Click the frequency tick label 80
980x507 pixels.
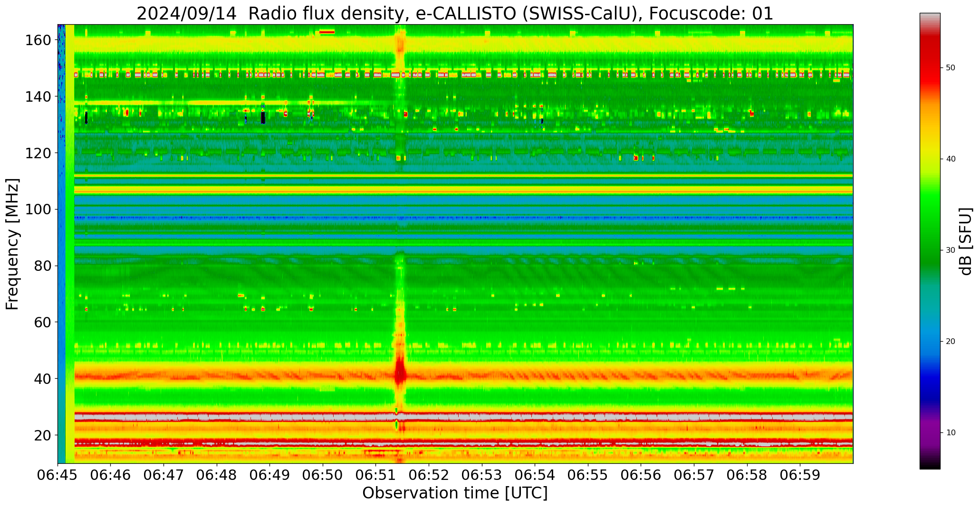point(43,266)
